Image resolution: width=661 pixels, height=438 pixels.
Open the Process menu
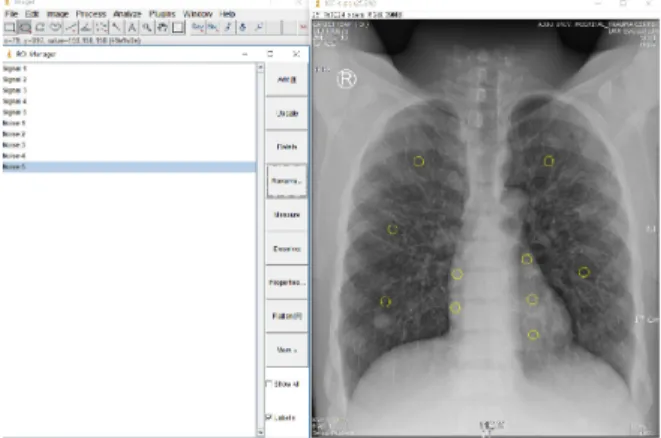tap(91, 14)
